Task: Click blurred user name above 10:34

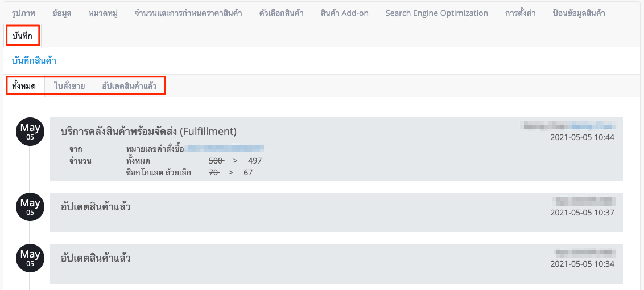Action: click(x=584, y=252)
